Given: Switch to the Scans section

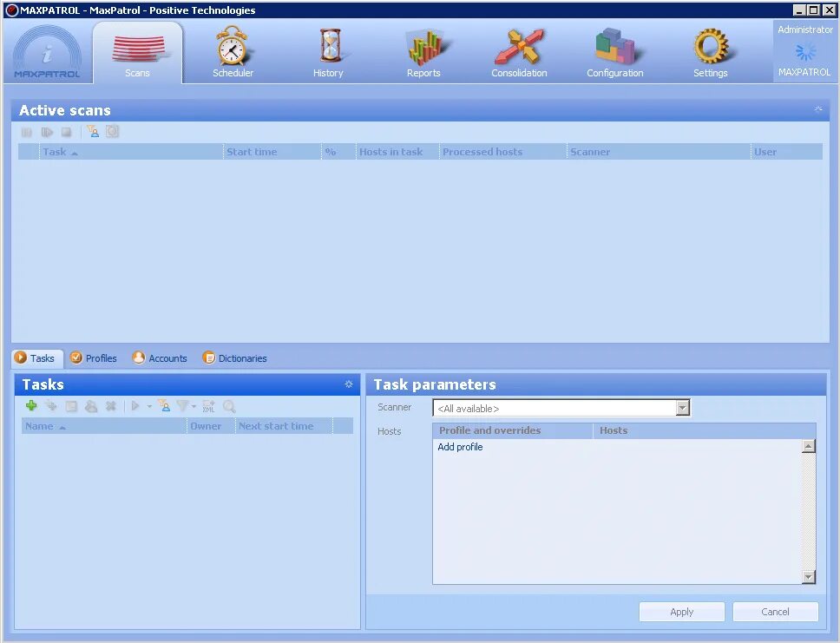Looking at the screenshot, I should coord(138,54).
